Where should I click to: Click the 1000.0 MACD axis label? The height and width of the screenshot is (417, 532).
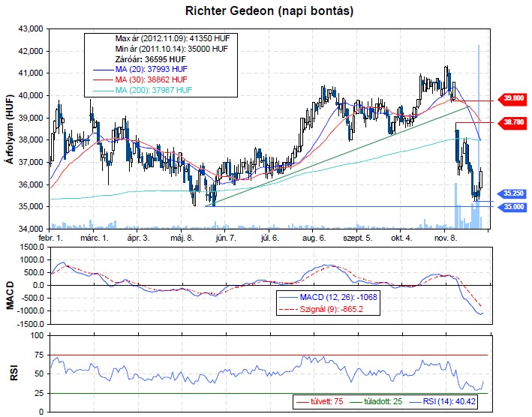click(x=32, y=260)
